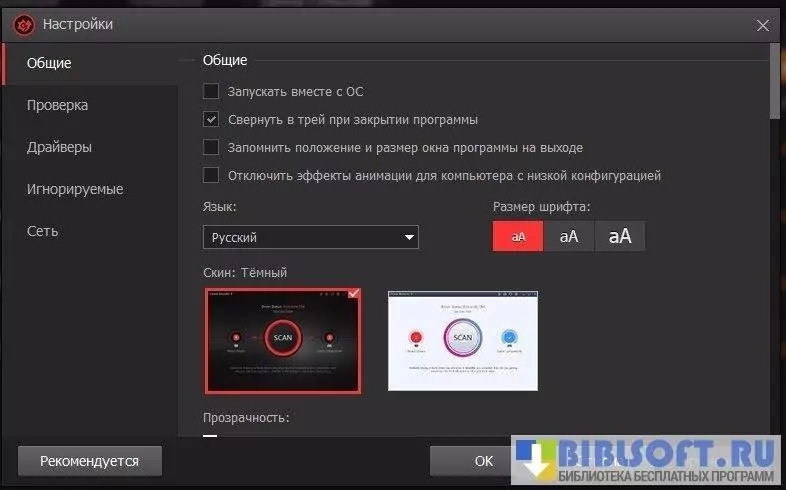Screen dimensions: 786x490
Task: Select the small font size option
Action: point(518,236)
